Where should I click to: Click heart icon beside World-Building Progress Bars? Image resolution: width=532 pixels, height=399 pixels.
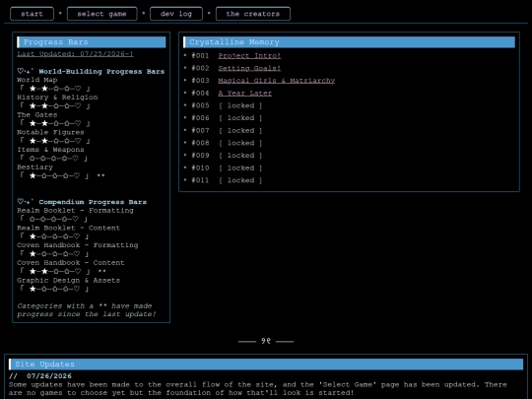(x=20, y=71)
